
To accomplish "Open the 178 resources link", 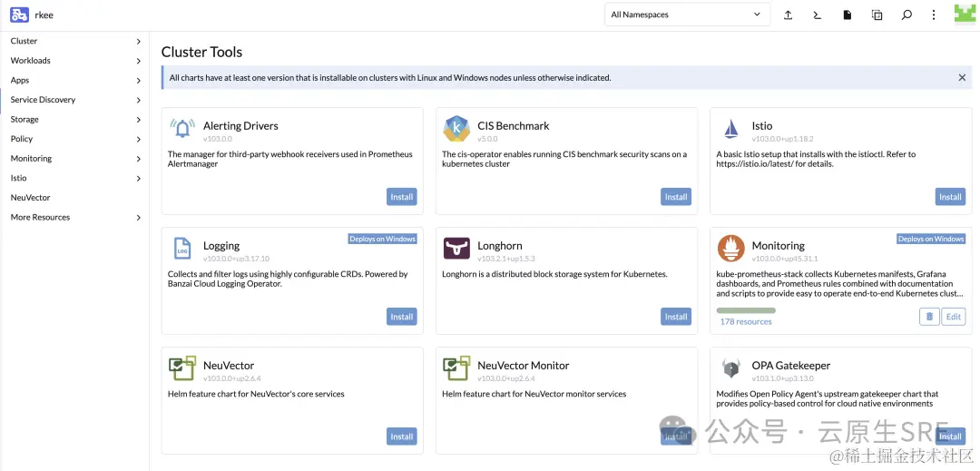I will [x=746, y=321].
